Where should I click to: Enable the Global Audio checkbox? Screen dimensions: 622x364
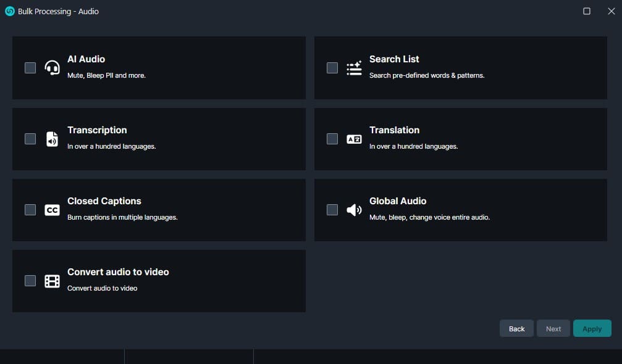coord(332,210)
